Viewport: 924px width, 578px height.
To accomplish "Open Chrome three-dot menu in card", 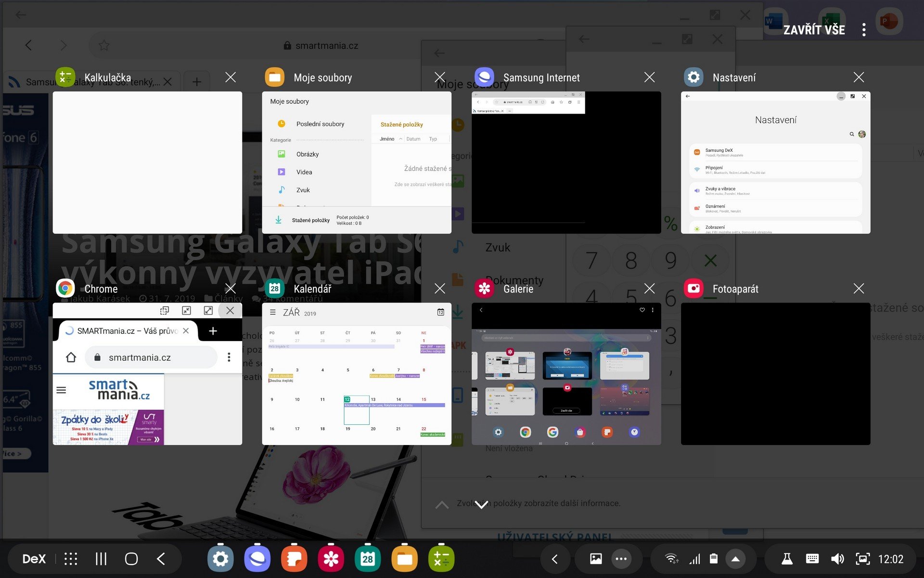I will (229, 357).
